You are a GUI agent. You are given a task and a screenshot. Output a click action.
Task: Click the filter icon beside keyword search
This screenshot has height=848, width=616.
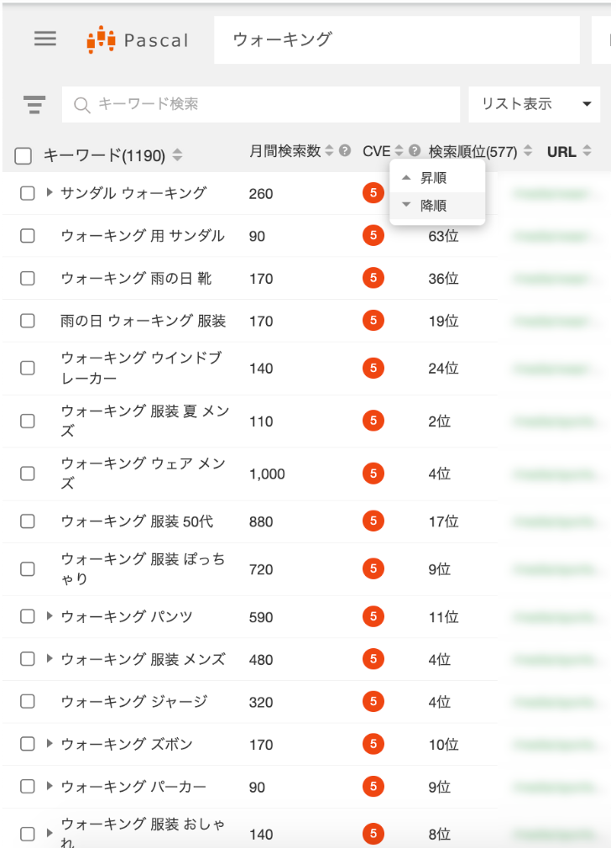[34, 104]
